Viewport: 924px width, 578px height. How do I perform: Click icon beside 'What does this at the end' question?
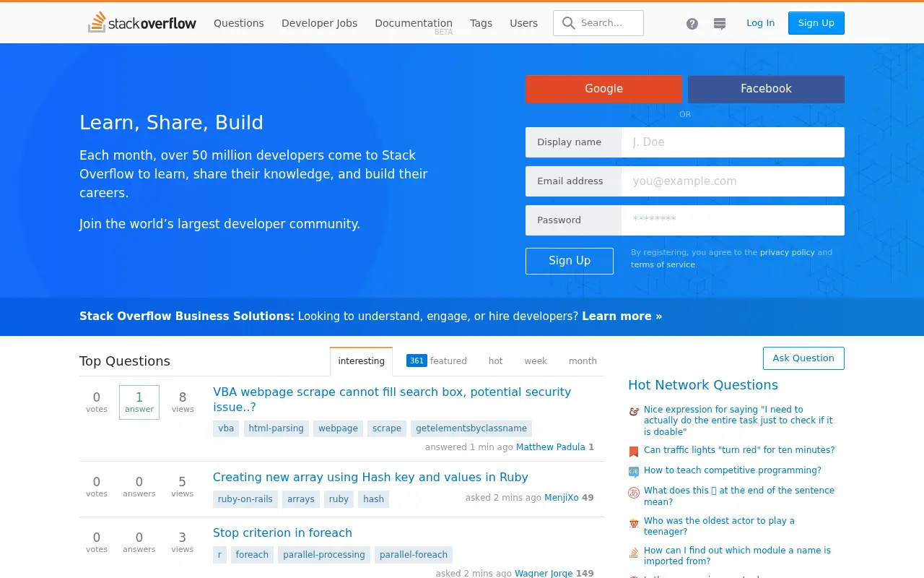coord(634,492)
